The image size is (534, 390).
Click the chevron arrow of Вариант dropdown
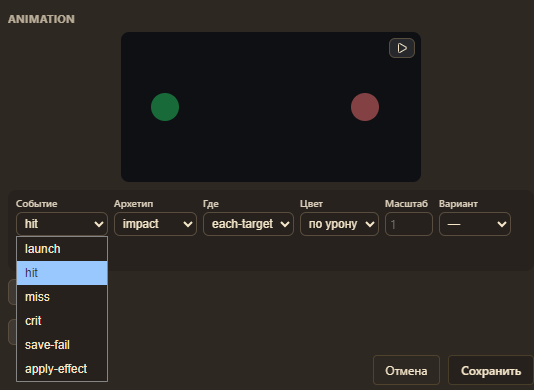pyautogui.click(x=502, y=224)
